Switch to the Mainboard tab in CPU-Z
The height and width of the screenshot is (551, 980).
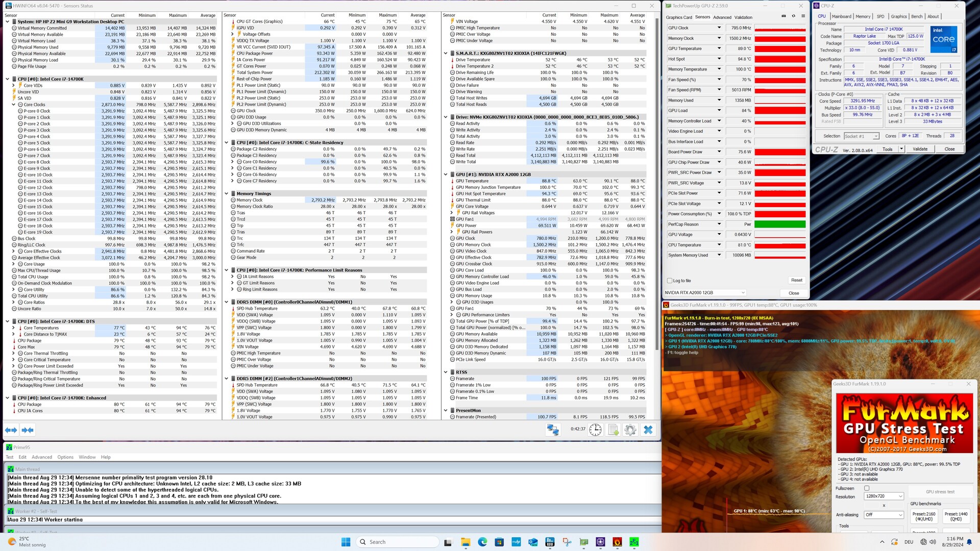click(x=841, y=16)
